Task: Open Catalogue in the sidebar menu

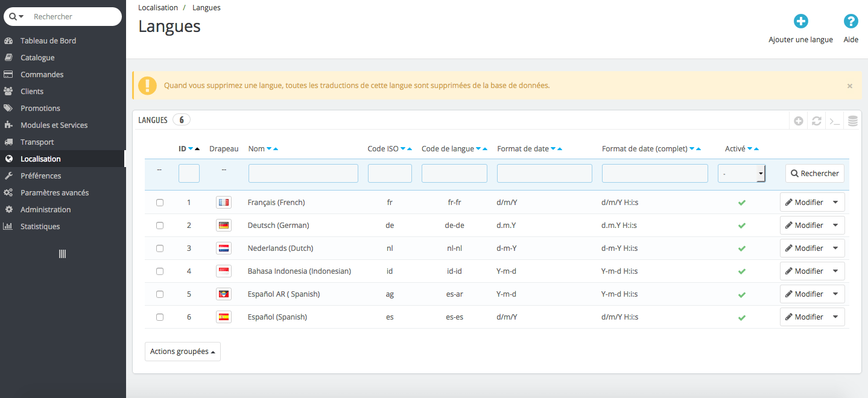Action: click(37, 58)
